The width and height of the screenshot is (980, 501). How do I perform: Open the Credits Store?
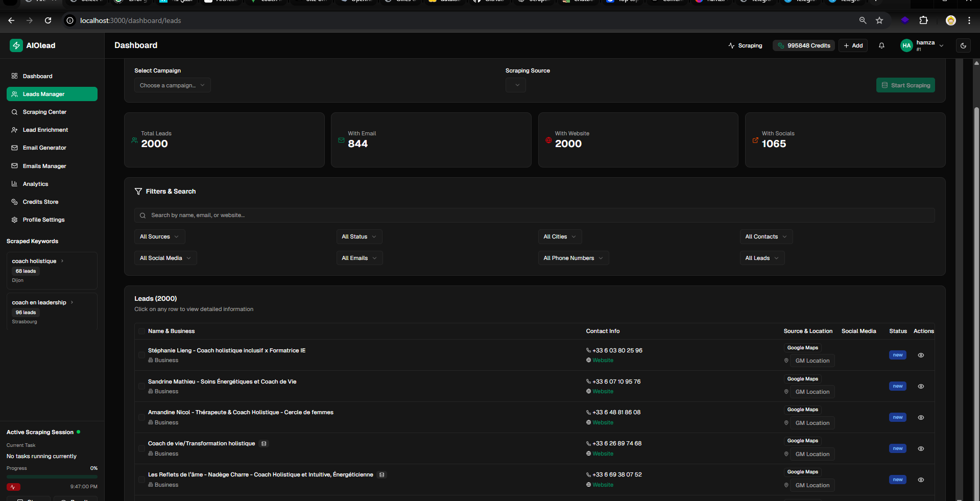(x=40, y=202)
